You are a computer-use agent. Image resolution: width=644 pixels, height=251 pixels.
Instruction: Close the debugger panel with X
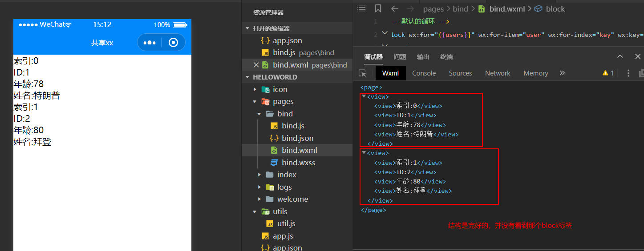tap(637, 56)
